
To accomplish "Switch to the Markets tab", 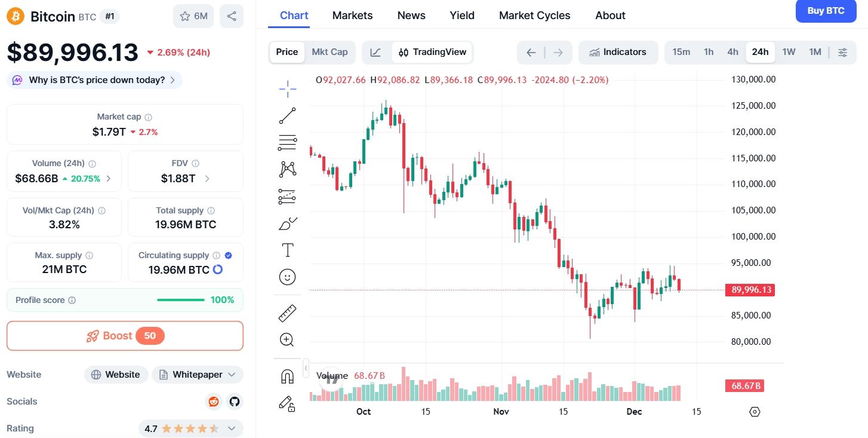I will (352, 15).
